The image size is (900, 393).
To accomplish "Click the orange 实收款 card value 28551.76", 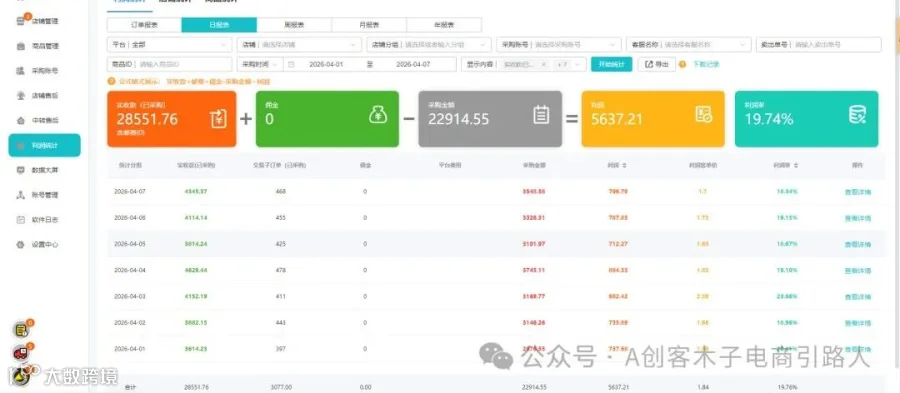I will 147,119.
